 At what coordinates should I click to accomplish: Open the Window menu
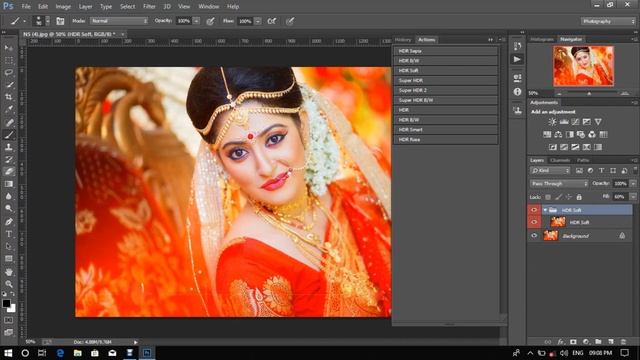pos(209,7)
